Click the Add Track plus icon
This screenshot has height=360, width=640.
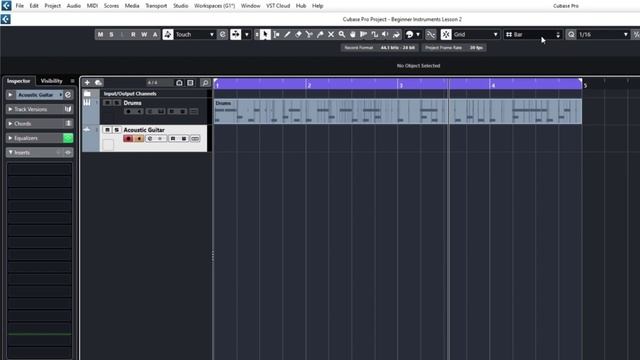click(87, 83)
